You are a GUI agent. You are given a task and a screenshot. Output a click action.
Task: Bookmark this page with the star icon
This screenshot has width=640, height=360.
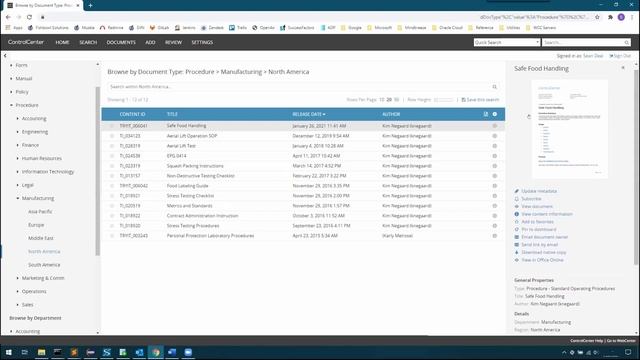[597, 17]
